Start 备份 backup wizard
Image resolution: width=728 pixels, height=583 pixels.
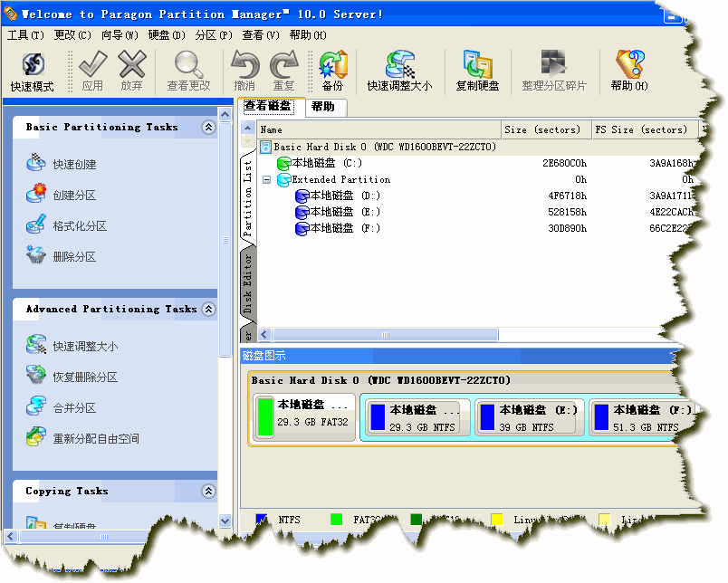(333, 72)
